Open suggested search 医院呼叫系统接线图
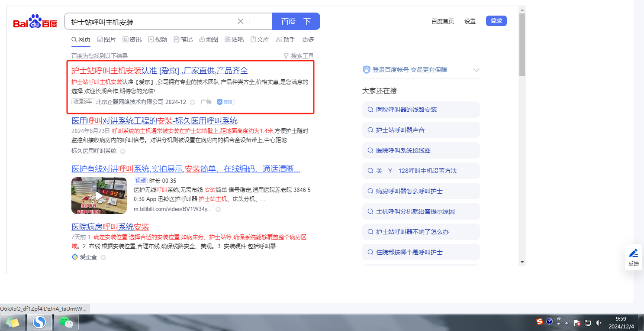This screenshot has height=331, width=644. coord(403,150)
